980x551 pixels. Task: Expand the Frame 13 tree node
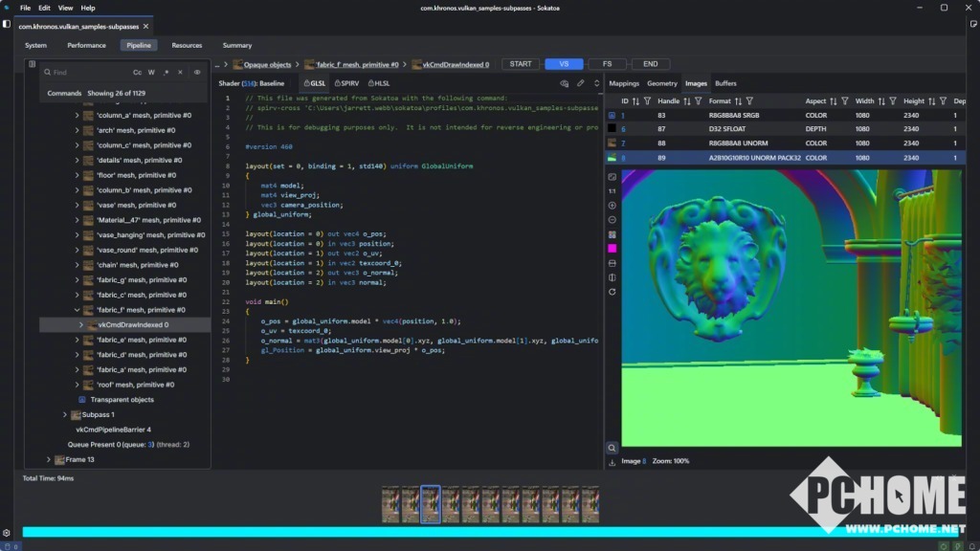pos(48,459)
